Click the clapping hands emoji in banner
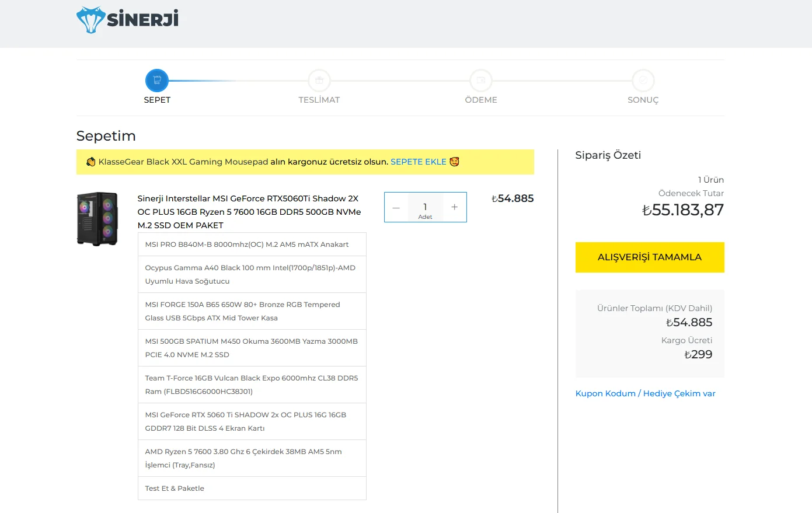Viewport: 812px width, 513px height. (x=90, y=162)
